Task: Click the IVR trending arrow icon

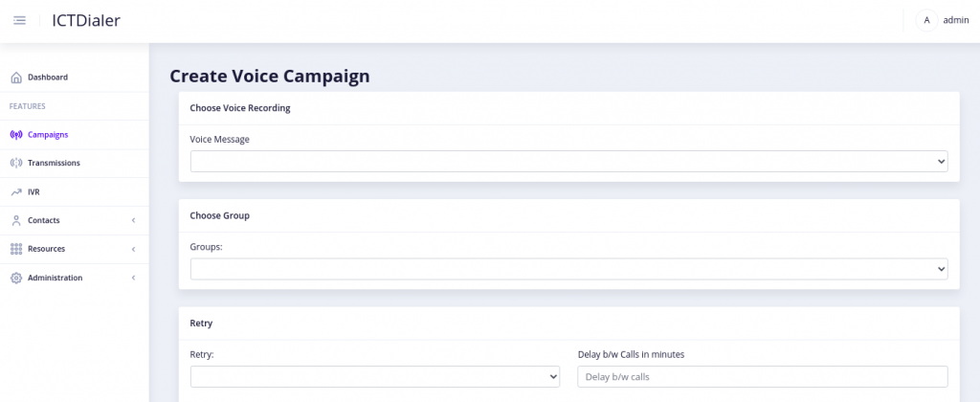Action: pos(16,192)
